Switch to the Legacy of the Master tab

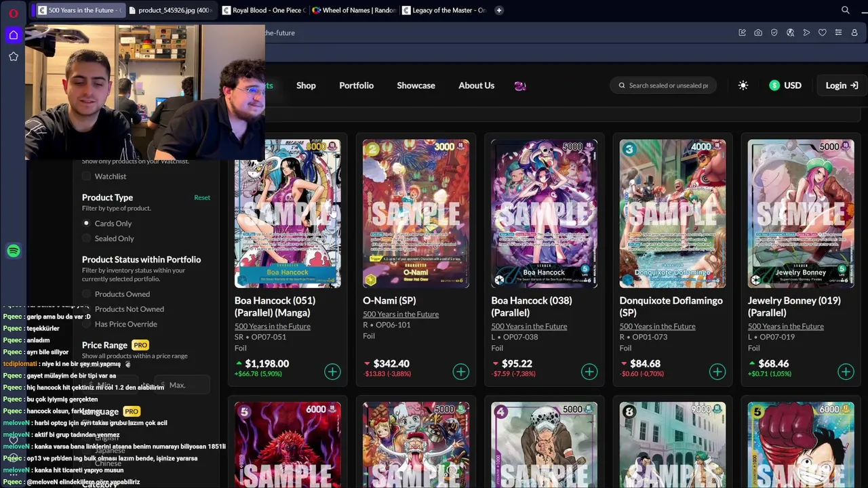click(x=444, y=10)
